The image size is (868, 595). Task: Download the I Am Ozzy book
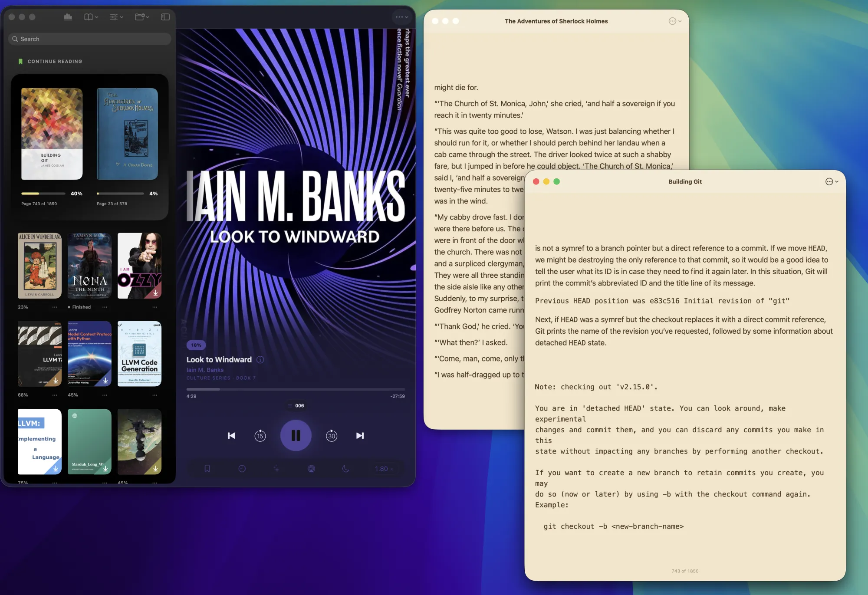pos(155,293)
